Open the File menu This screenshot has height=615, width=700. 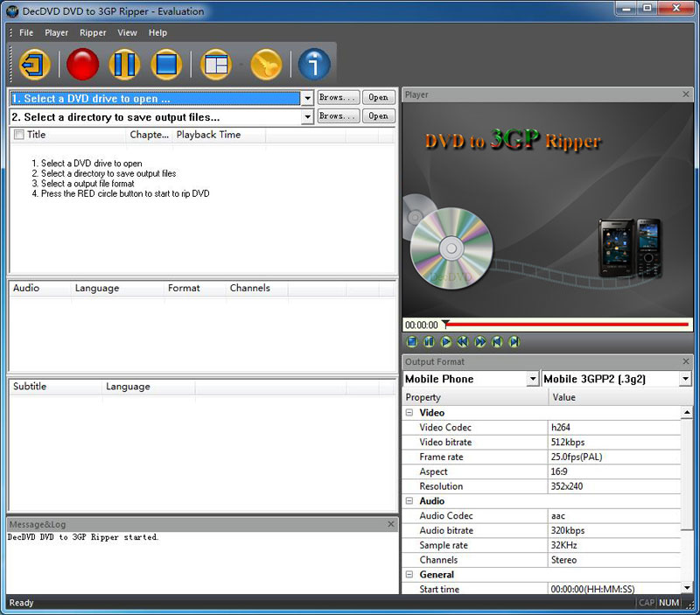(x=26, y=32)
